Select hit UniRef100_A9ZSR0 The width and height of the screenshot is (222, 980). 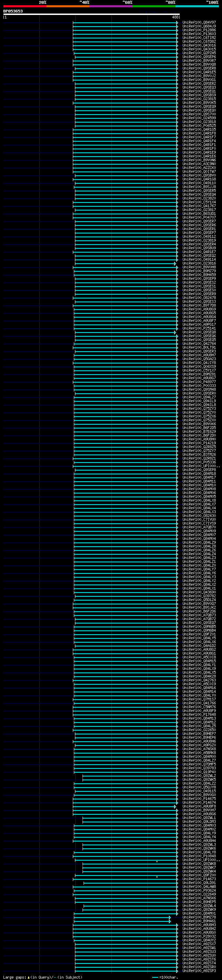point(199,967)
